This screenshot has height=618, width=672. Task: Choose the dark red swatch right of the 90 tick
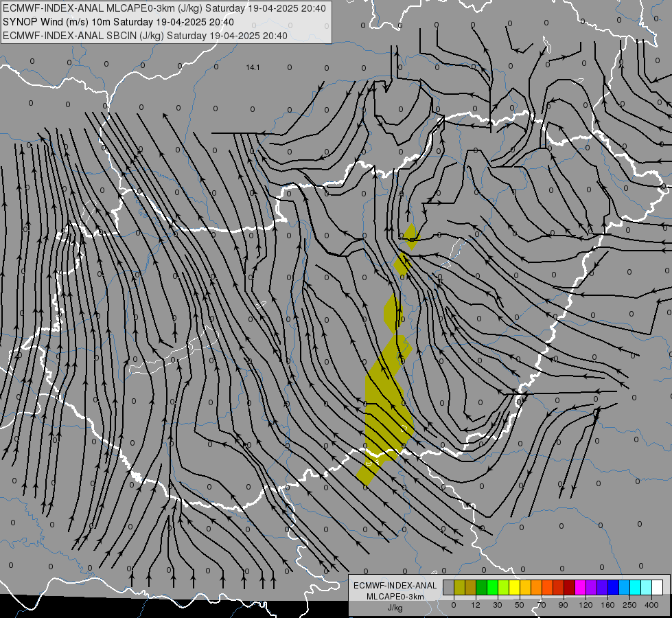[x=570, y=588]
